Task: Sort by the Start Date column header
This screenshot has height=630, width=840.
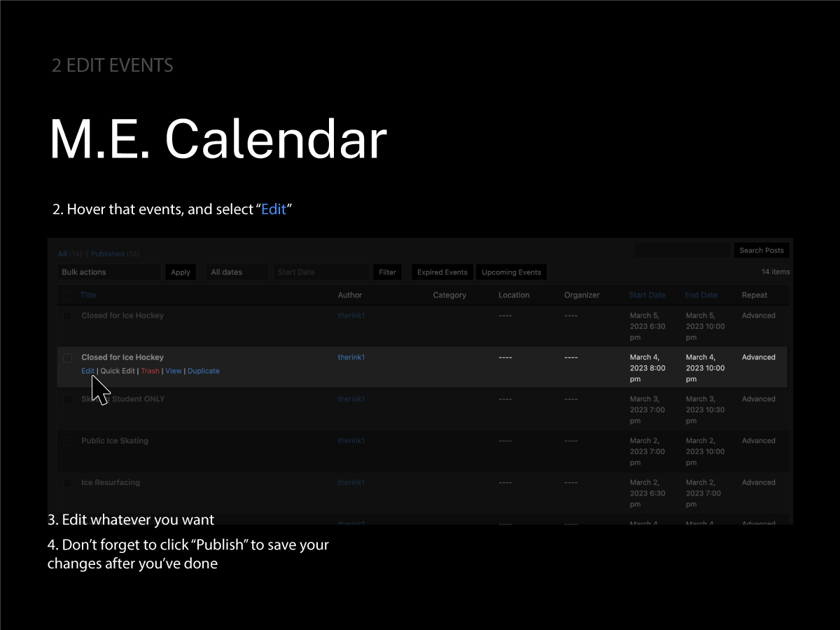Action: point(647,295)
